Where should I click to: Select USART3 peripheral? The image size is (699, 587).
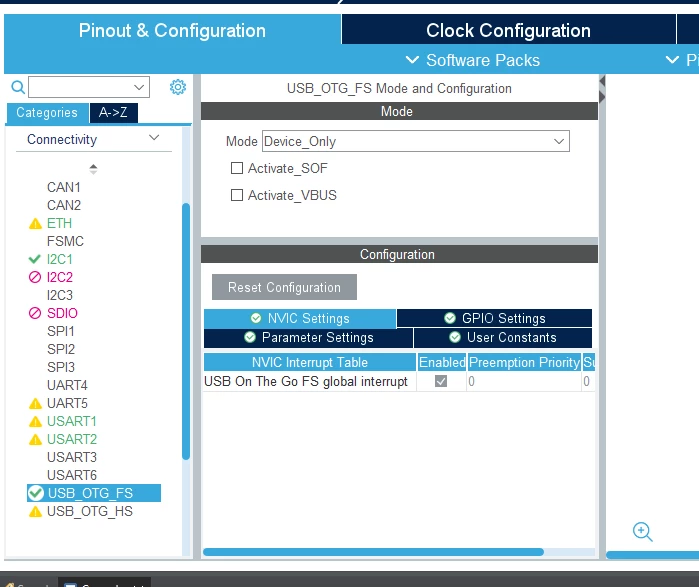(x=72, y=457)
